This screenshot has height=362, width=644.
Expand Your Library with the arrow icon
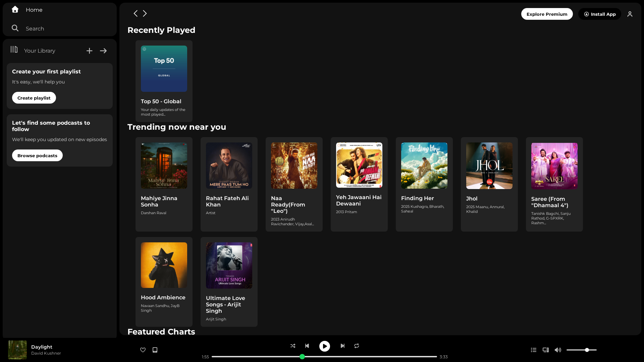coord(103,51)
